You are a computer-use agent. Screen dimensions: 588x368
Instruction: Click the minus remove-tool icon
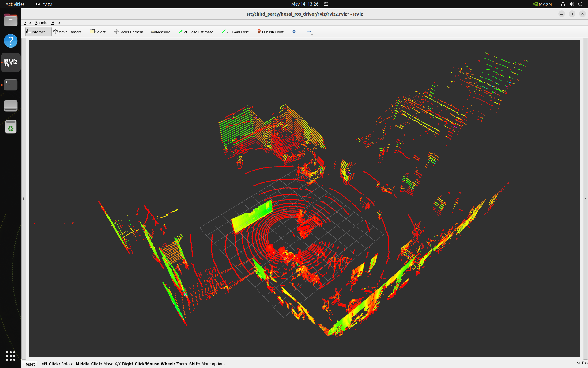pyautogui.click(x=309, y=32)
